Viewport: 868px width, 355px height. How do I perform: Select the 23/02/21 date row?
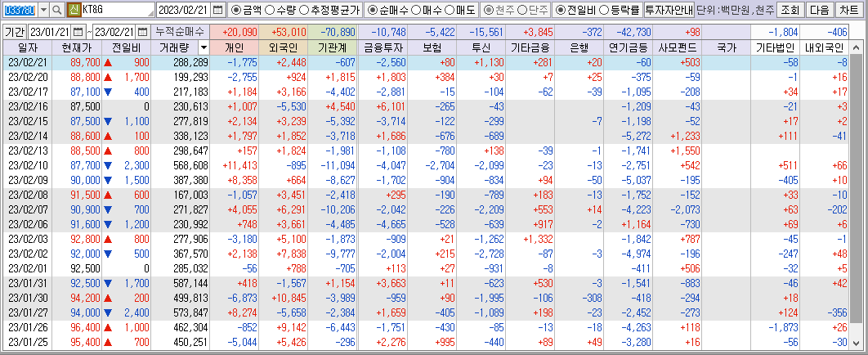click(427, 62)
